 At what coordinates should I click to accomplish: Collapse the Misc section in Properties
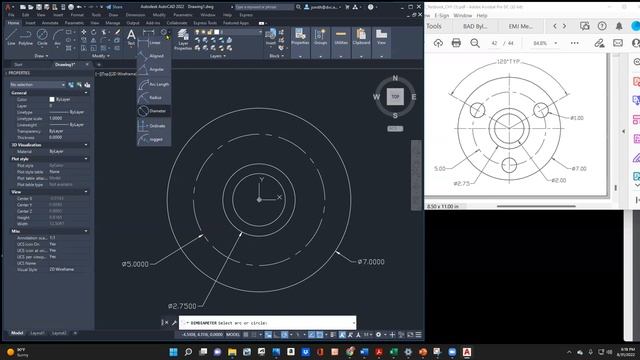coord(86,231)
